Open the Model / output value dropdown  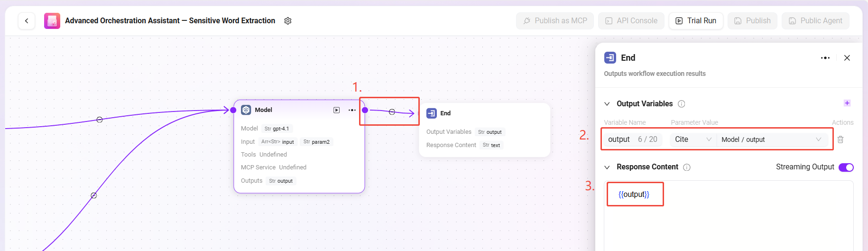pos(771,139)
